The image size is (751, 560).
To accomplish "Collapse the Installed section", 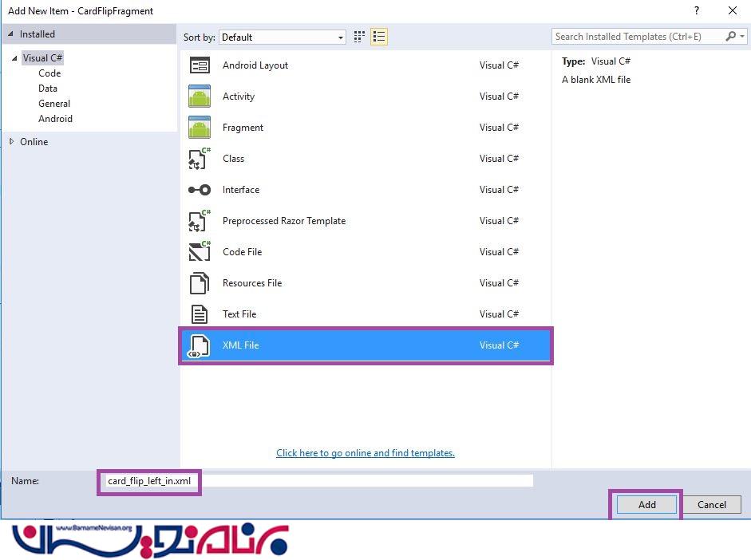I will click(x=10, y=34).
